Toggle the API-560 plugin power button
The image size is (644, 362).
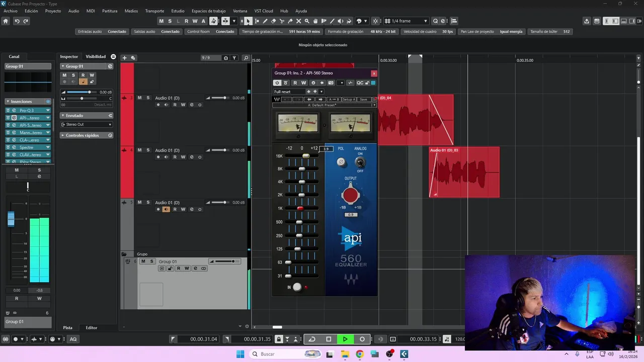click(277, 83)
